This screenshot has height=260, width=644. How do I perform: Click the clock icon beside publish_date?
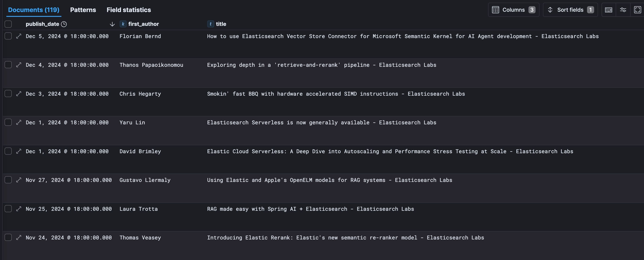point(64,24)
